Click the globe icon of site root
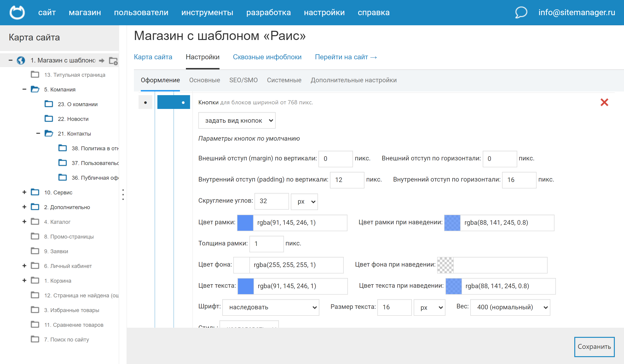Screen dimensions: 624x364 21,60
